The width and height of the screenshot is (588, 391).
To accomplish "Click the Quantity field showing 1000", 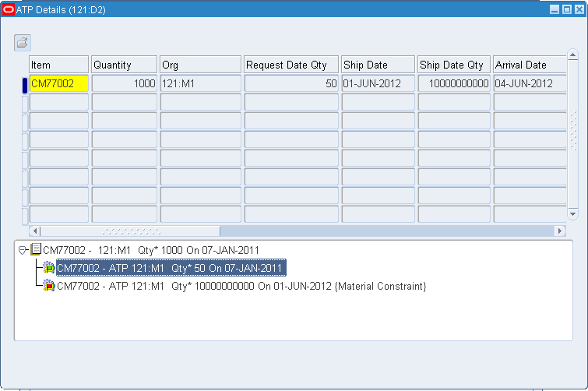I will [124, 83].
